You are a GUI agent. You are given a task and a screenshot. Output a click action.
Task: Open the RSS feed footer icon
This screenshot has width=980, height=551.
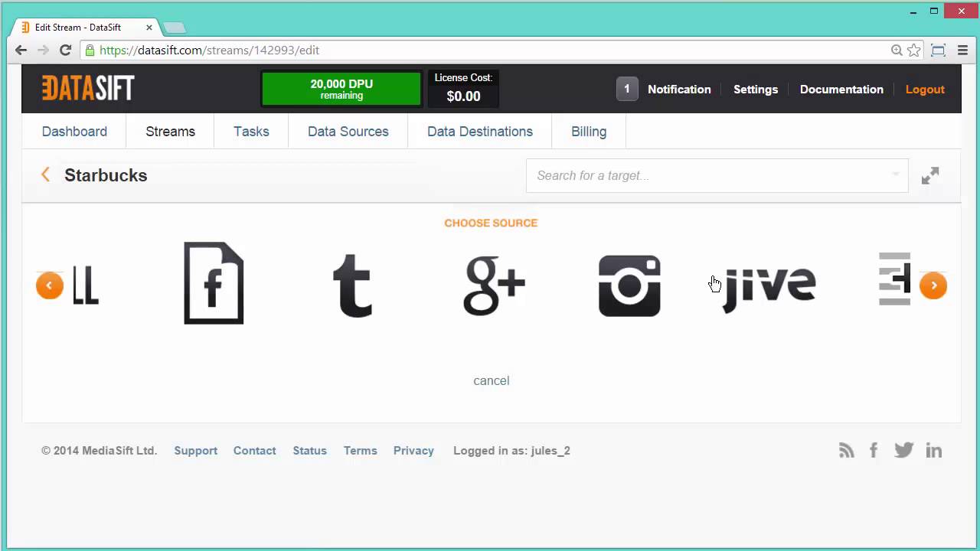coord(846,451)
